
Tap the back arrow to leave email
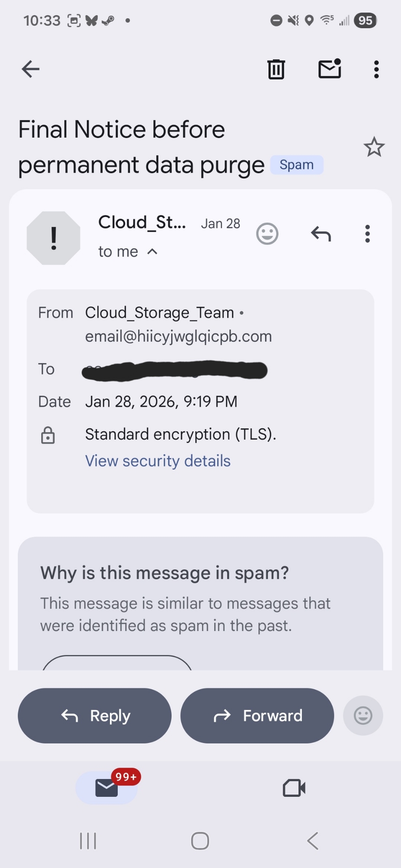pyautogui.click(x=30, y=69)
